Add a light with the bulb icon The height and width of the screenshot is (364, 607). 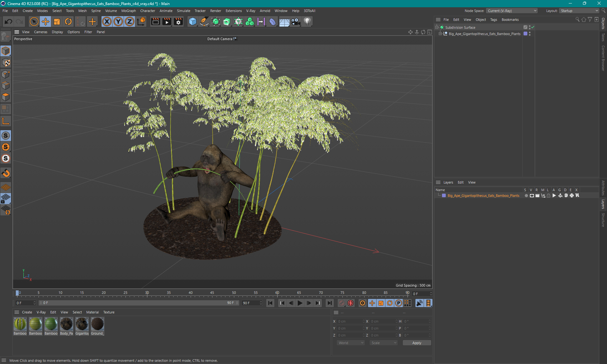click(307, 21)
